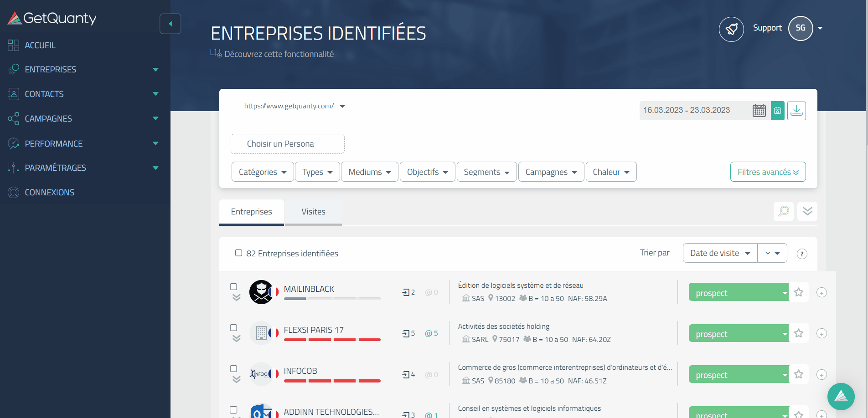Click the Support link
Viewport: 868px width, 418px height.
pyautogui.click(x=767, y=28)
